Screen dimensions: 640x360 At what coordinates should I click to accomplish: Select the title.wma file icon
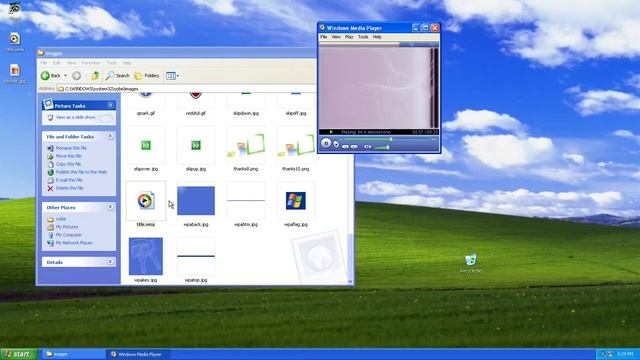pos(146,200)
